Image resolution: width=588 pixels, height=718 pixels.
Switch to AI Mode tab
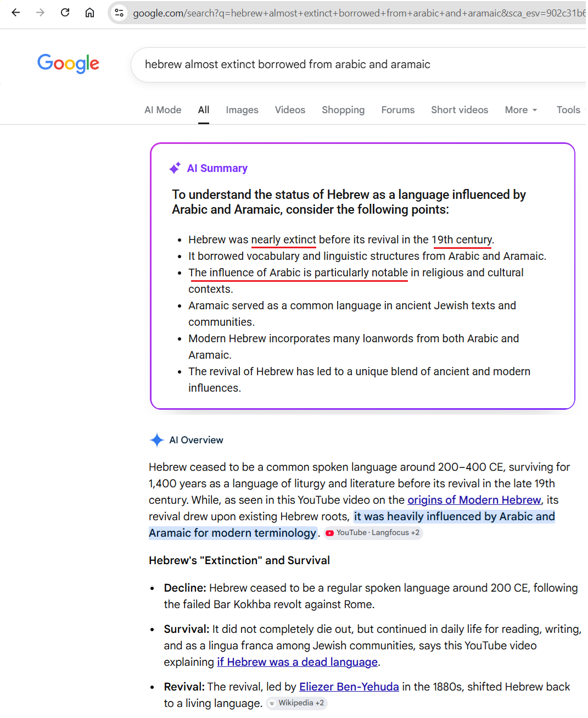[163, 110]
